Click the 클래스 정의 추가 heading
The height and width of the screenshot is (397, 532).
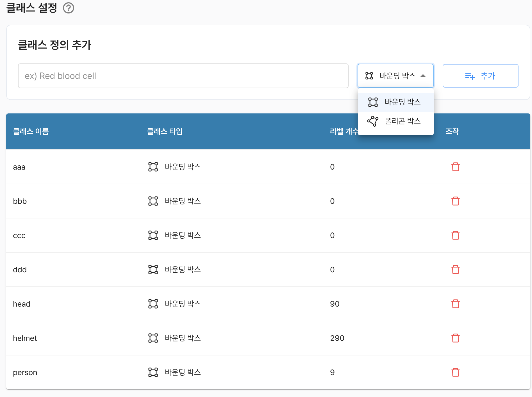tap(55, 45)
